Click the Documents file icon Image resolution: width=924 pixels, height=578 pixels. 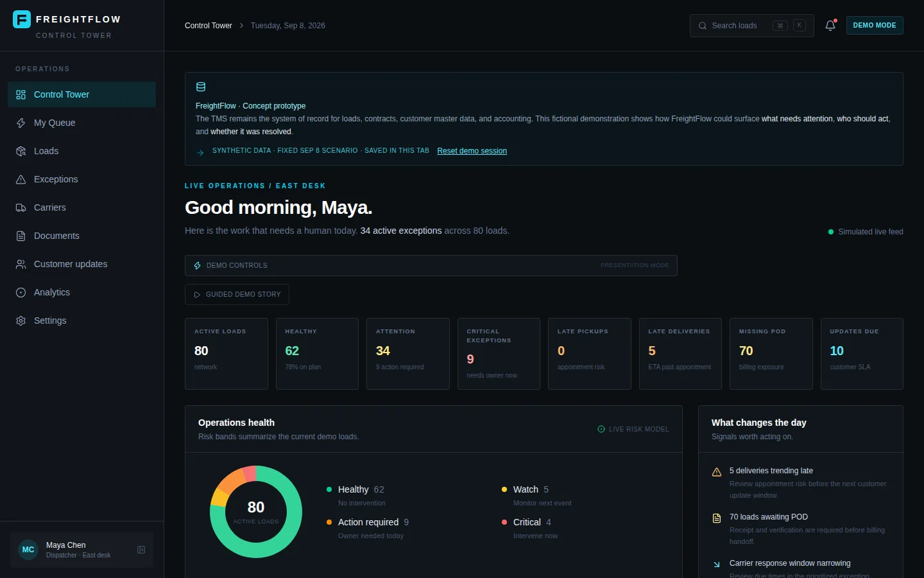coord(21,236)
